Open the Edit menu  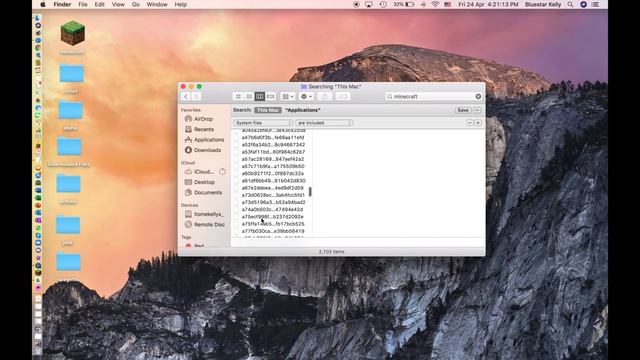pos(100,4)
